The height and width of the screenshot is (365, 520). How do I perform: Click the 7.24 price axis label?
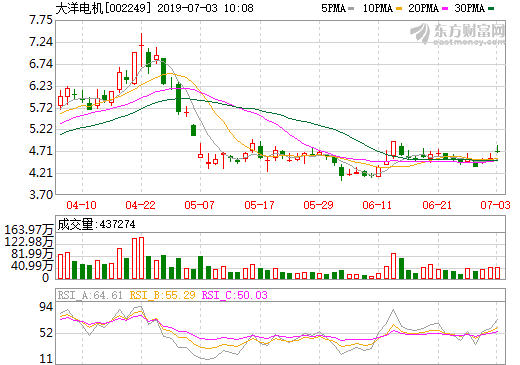tap(41, 42)
